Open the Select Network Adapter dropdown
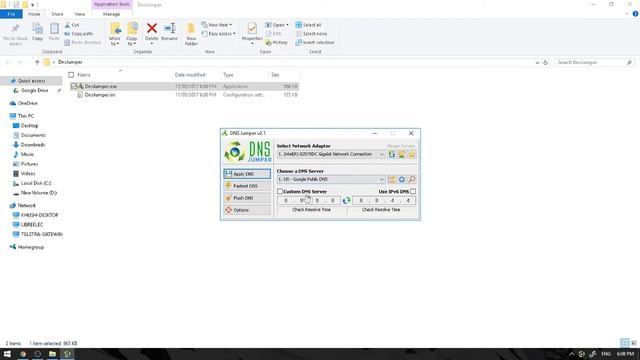This screenshot has height=360, width=640. (x=331, y=154)
